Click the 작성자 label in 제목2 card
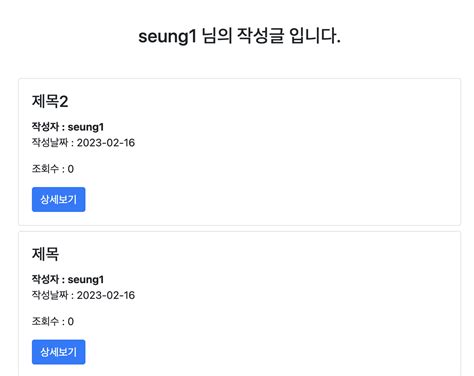 [45, 127]
